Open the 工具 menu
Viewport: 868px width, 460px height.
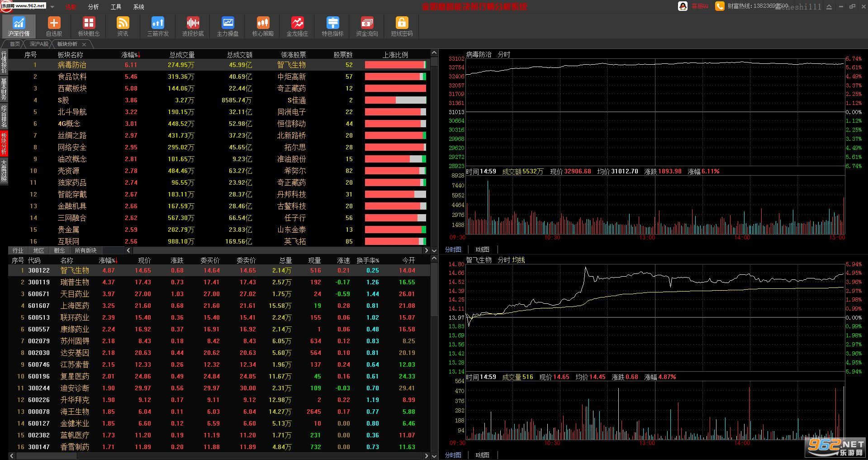click(x=116, y=7)
